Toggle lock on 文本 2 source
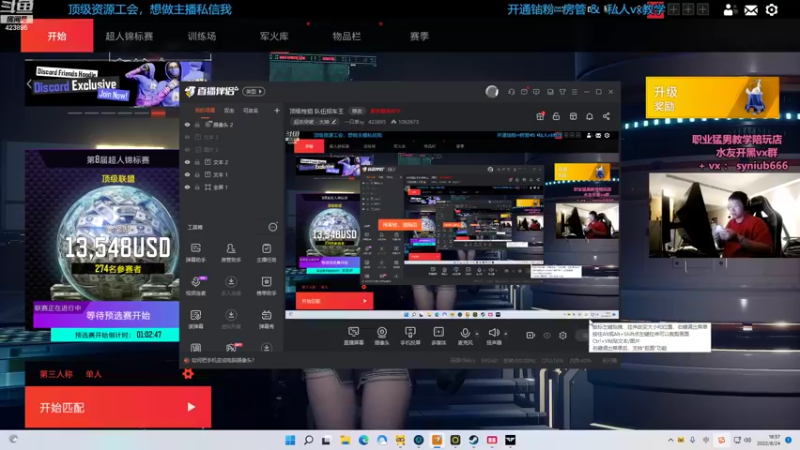The height and width of the screenshot is (450, 800). coord(197,162)
